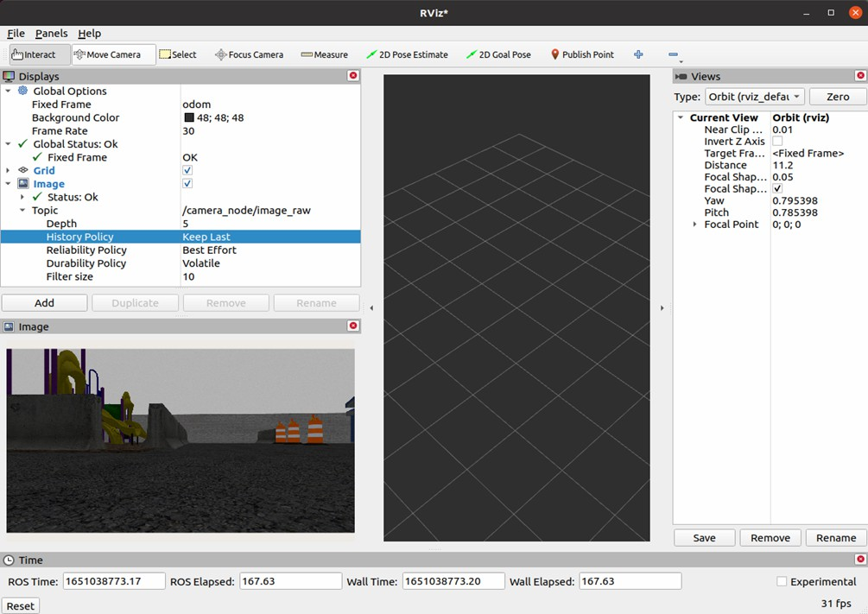Click the topic value /camera_node/image_raw
The image size is (868, 614).
[246, 211]
